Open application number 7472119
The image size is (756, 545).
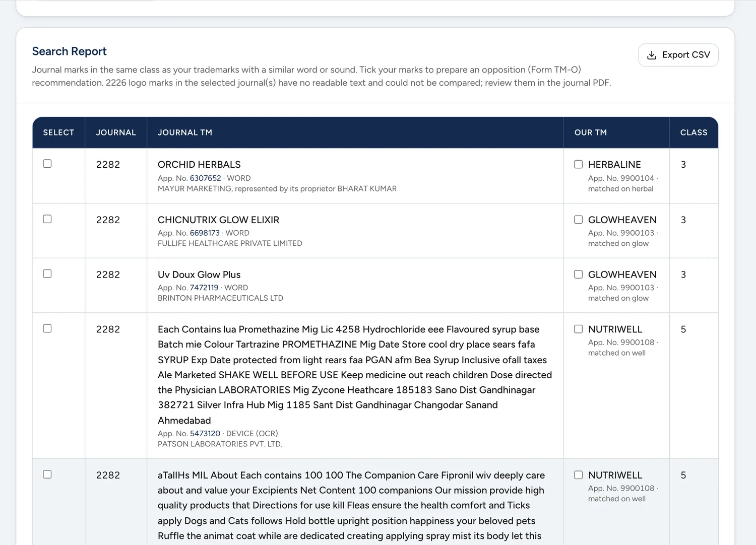(204, 288)
